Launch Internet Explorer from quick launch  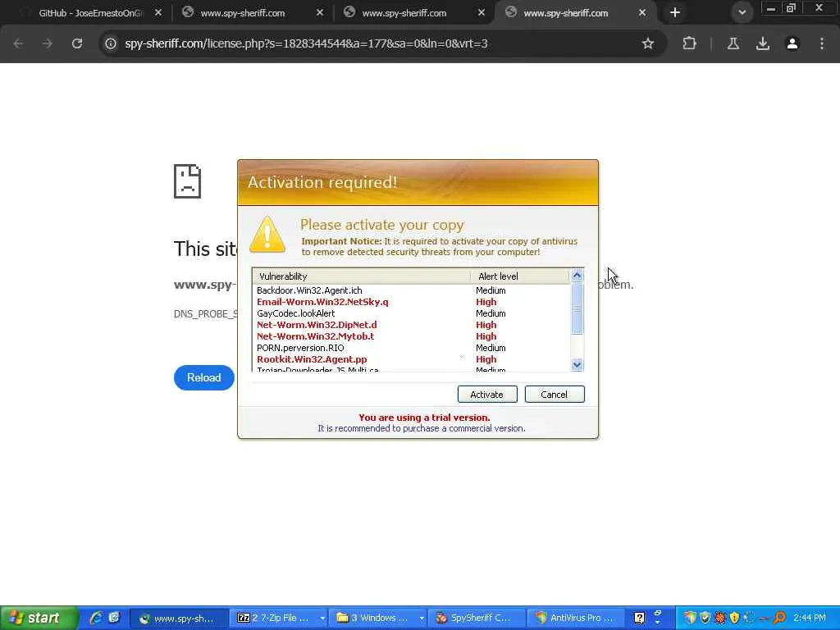(97, 618)
